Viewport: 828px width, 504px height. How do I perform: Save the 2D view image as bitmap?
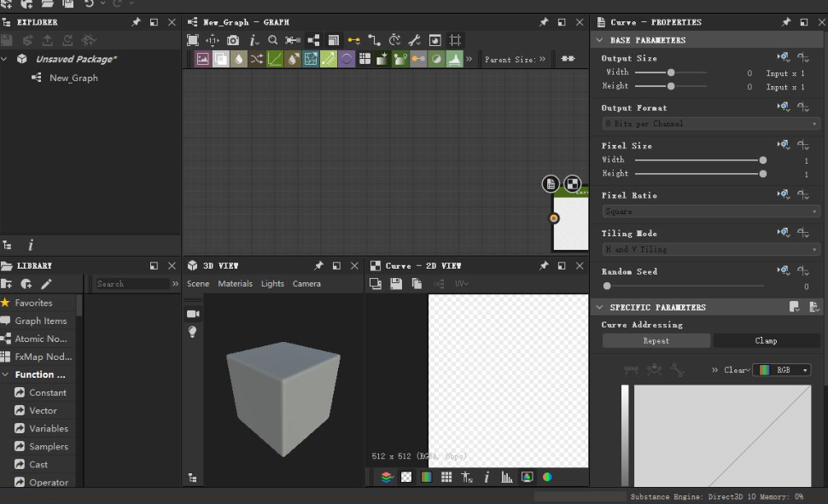tap(396, 284)
